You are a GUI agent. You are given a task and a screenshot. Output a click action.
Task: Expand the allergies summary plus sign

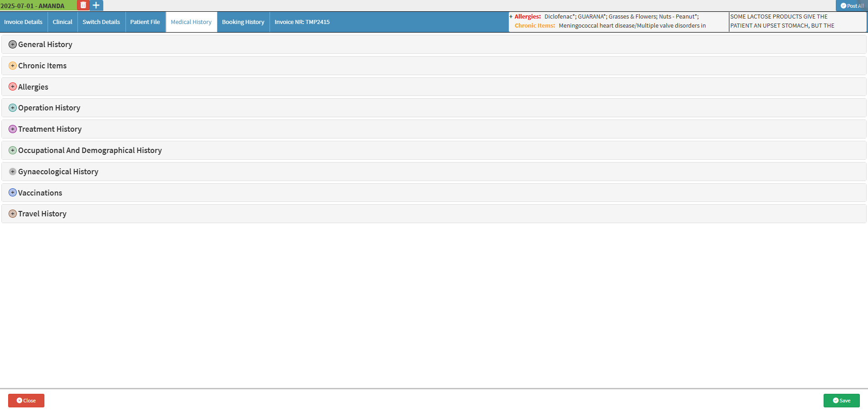511,17
